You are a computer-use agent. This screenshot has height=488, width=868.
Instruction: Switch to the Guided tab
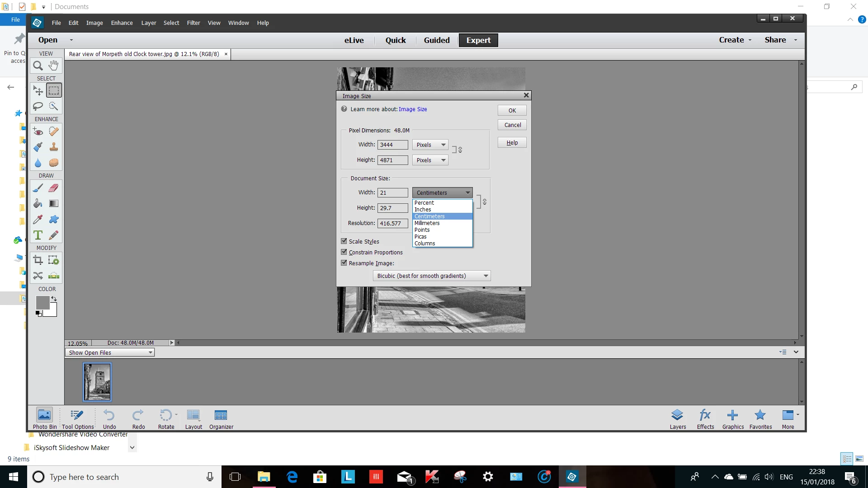click(x=436, y=40)
